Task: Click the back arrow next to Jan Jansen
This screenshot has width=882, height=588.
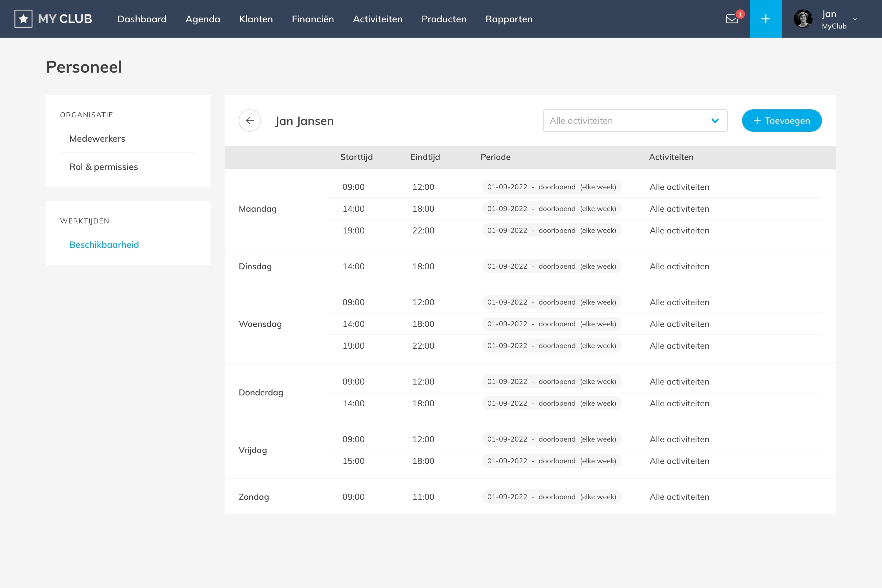Action: click(250, 120)
